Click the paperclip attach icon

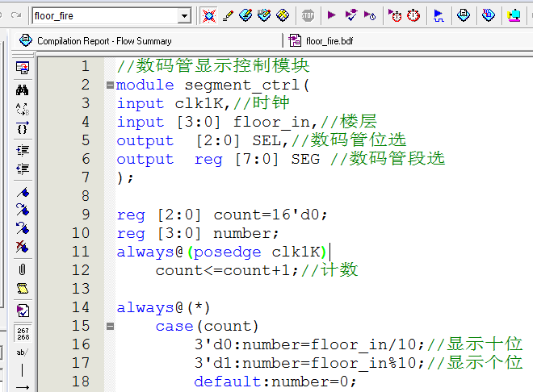click(x=23, y=269)
